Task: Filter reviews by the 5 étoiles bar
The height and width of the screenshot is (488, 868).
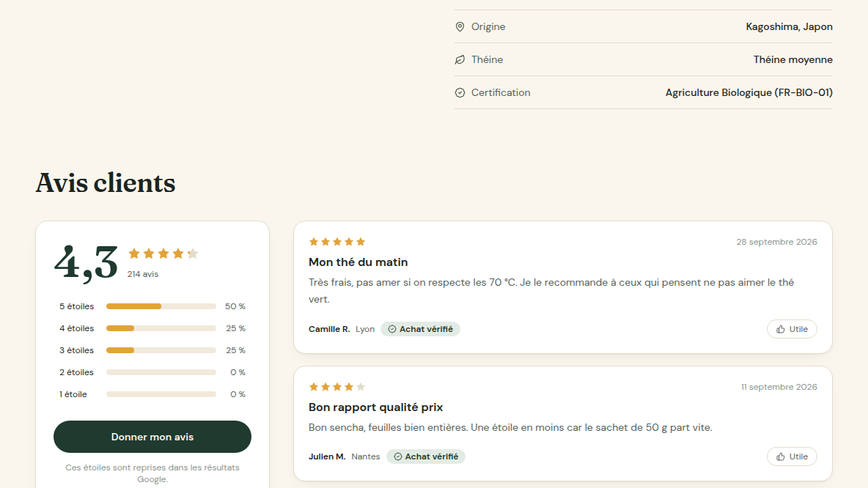Action: (x=161, y=306)
